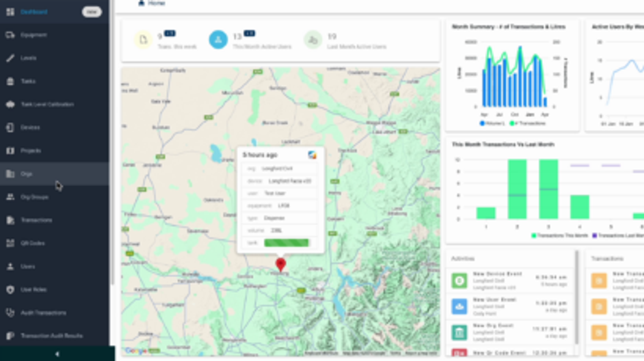Image resolution: width=644 pixels, height=361 pixels.
Task: Click the New Org Event teal icon
Action: point(459,332)
